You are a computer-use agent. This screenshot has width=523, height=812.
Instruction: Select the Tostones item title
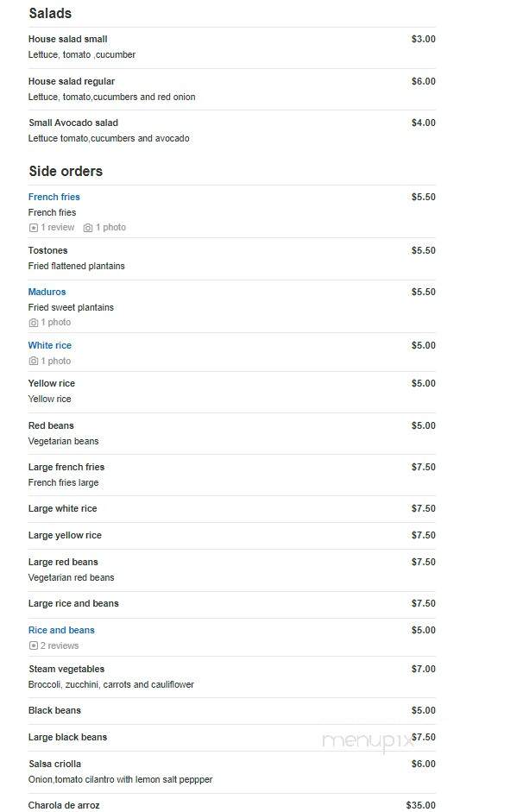pos(47,250)
